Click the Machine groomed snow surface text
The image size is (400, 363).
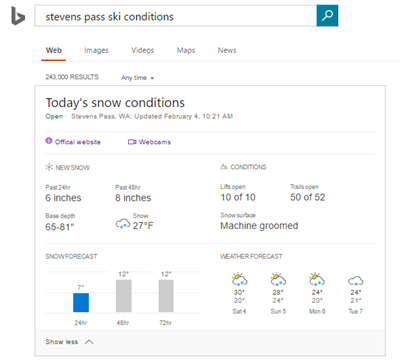click(x=259, y=226)
